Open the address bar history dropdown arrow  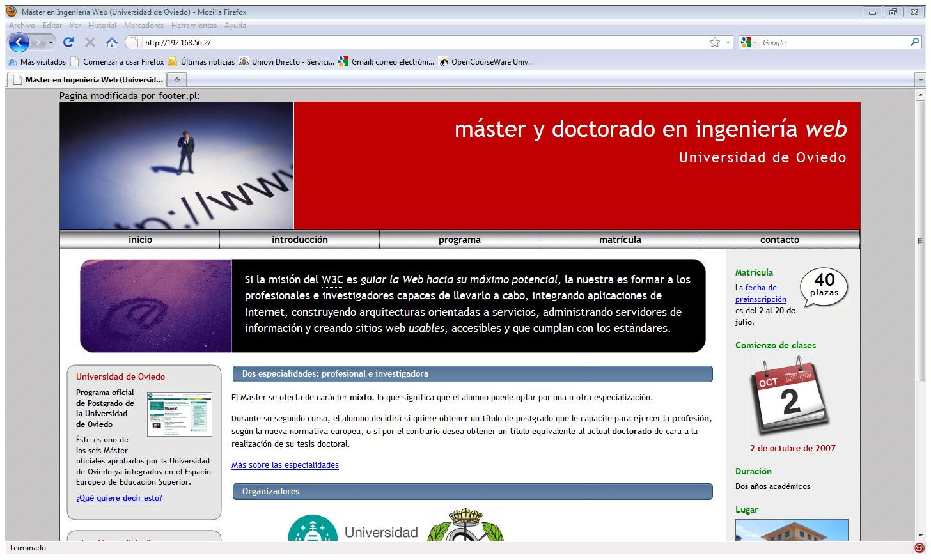tap(728, 43)
